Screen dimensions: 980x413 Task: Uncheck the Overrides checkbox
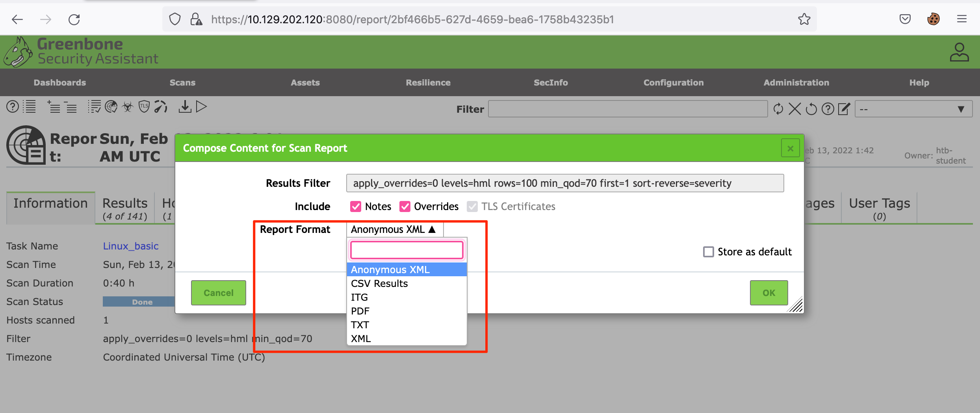[405, 206]
